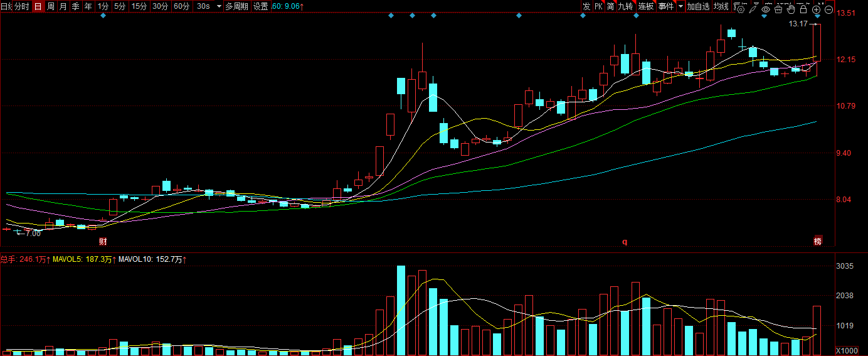Select the 季 quarterly period tab

pos(76,6)
